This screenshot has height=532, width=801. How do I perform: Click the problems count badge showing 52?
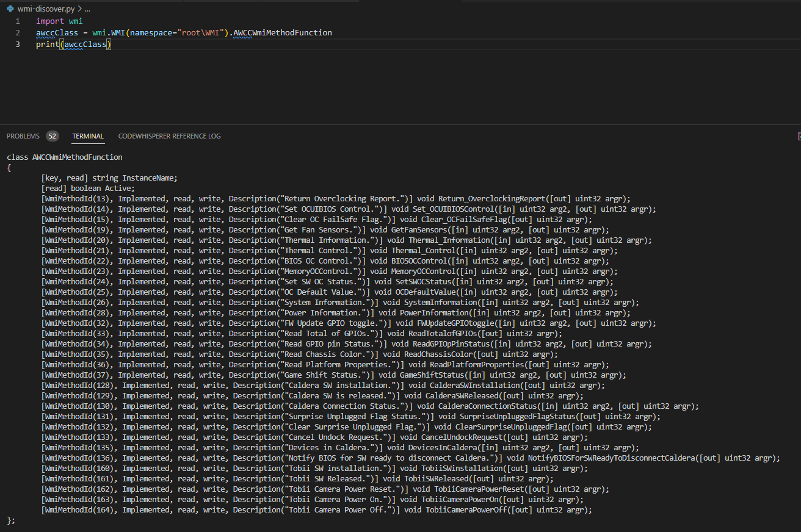coord(52,136)
